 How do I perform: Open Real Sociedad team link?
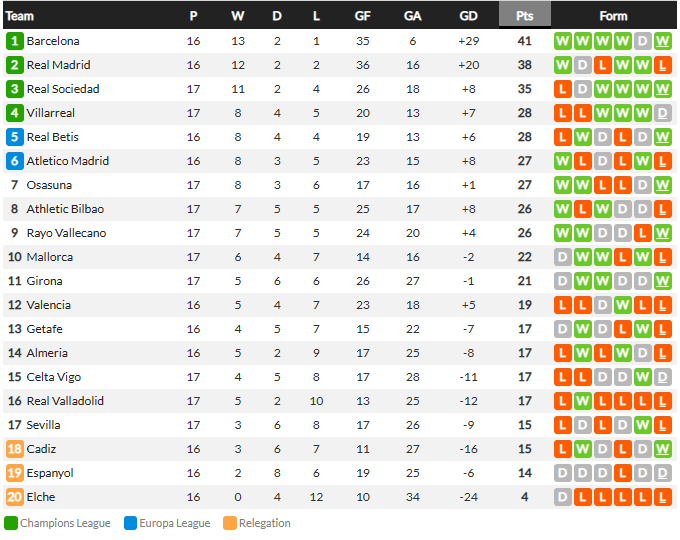(63, 89)
